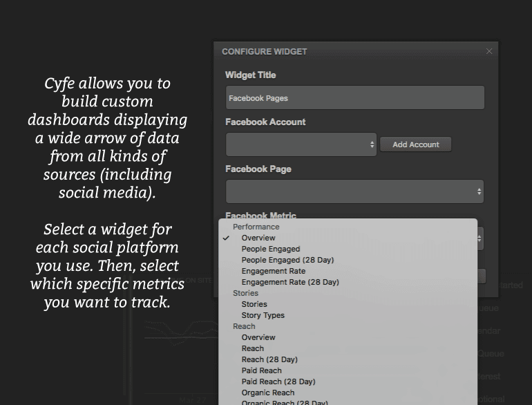Image resolution: width=532 pixels, height=405 pixels.
Task: Open the Facebook Account dropdown
Action: [301, 144]
